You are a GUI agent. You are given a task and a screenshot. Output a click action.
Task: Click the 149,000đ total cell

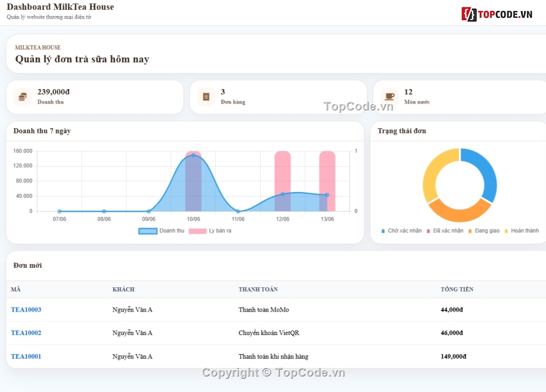tap(453, 356)
